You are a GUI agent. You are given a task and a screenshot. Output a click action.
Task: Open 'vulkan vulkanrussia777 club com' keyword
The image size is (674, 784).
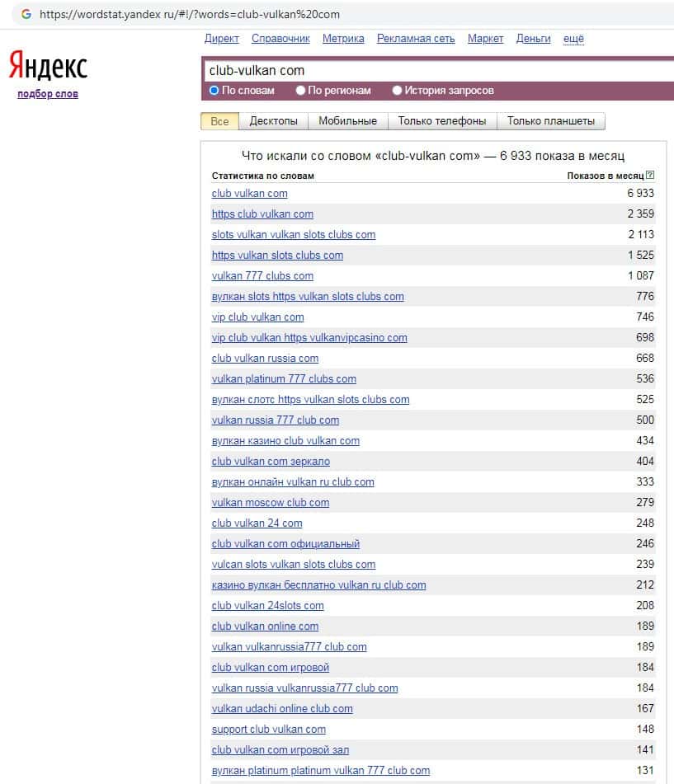pyautogui.click(x=290, y=647)
